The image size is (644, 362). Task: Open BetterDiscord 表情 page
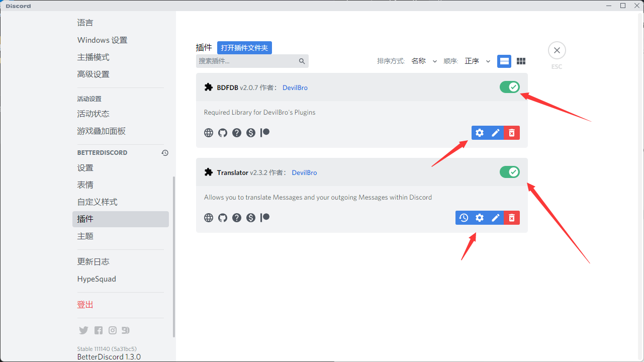pyautogui.click(x=121, y=185)
